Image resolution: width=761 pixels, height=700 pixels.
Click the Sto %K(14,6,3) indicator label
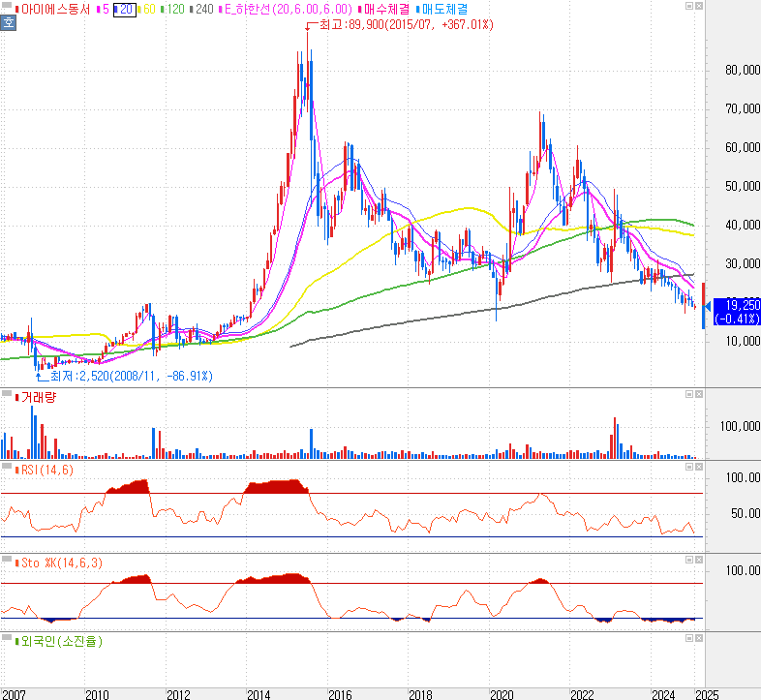[62, 563]
